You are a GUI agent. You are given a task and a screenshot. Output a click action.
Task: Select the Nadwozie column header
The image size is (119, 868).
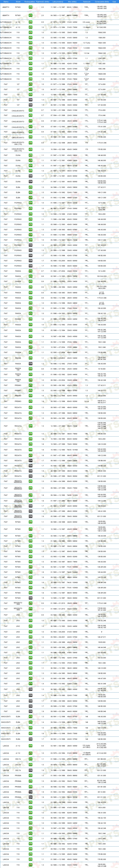86,2
